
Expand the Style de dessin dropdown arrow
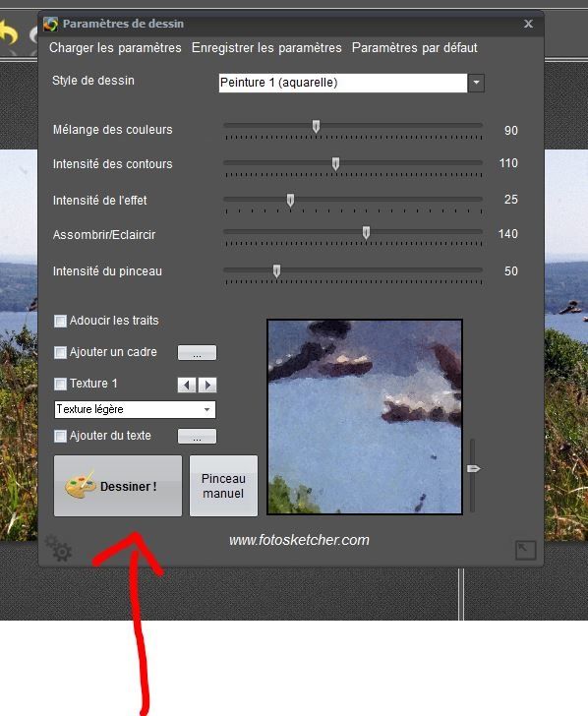pos(476,83)
